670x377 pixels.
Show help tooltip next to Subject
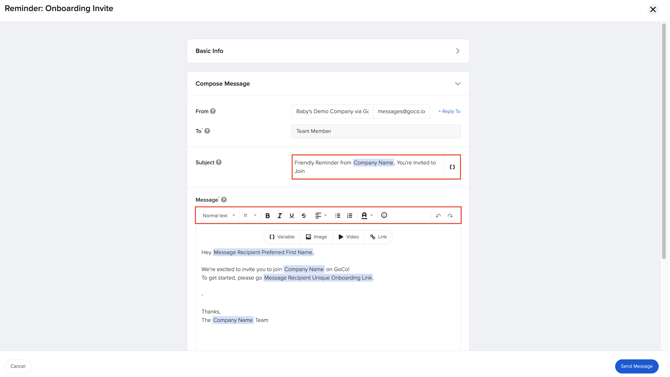(219, 162)
